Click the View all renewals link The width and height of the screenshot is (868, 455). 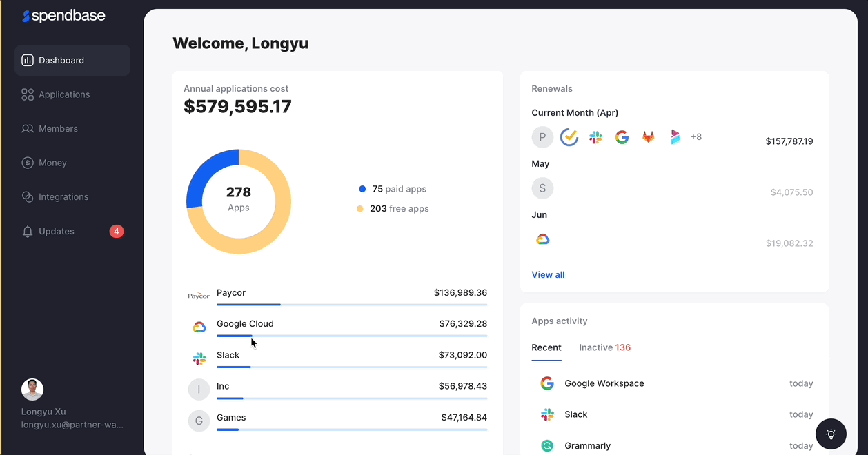point(548,275)
